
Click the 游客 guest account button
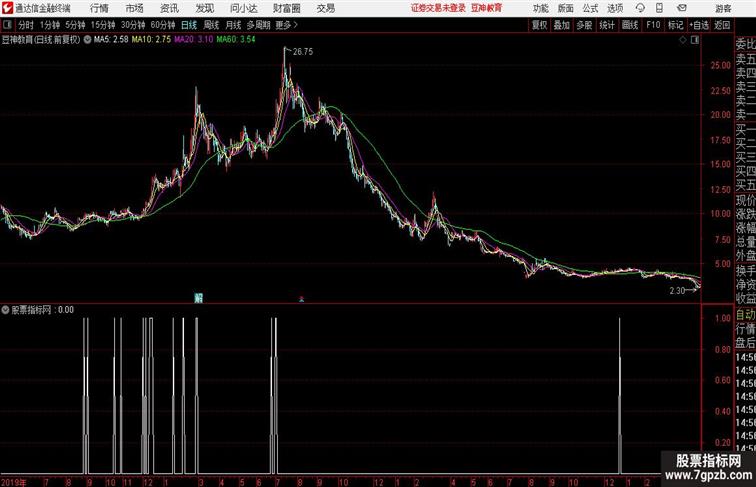tap(723, 8)
